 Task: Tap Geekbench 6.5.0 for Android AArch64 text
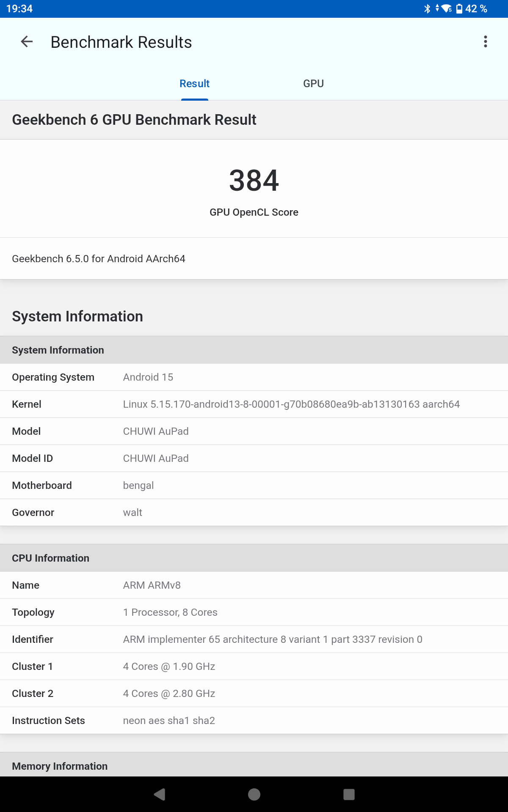click(x=99, y=258)
